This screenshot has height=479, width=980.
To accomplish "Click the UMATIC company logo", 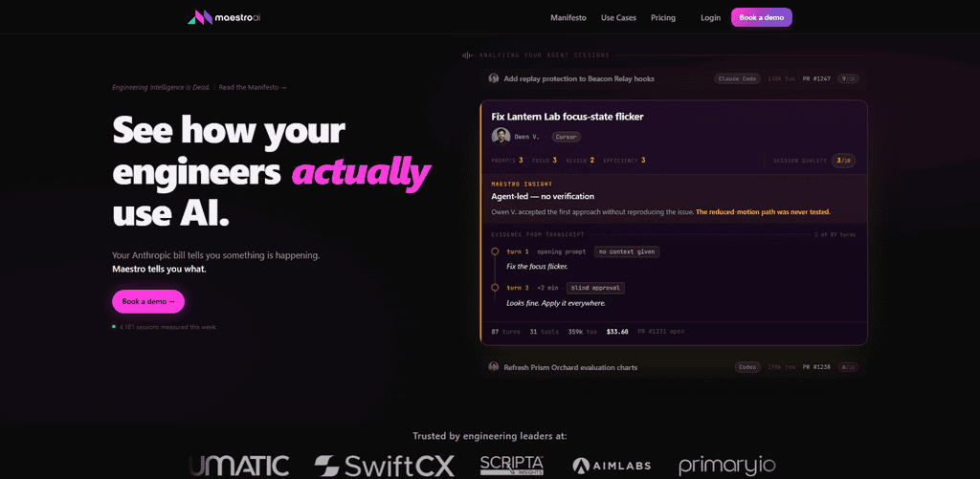I will tap(238, 466).
